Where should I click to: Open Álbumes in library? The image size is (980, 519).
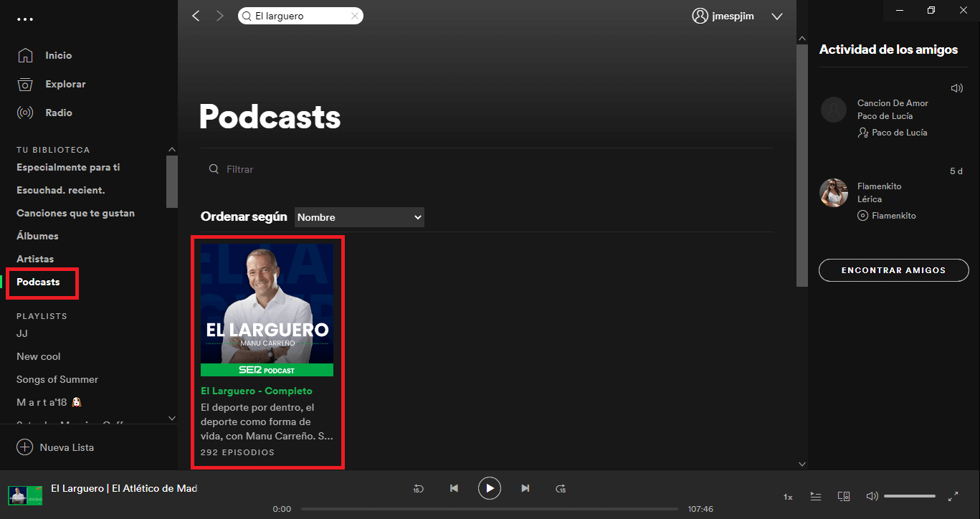(x=37, y=236)
